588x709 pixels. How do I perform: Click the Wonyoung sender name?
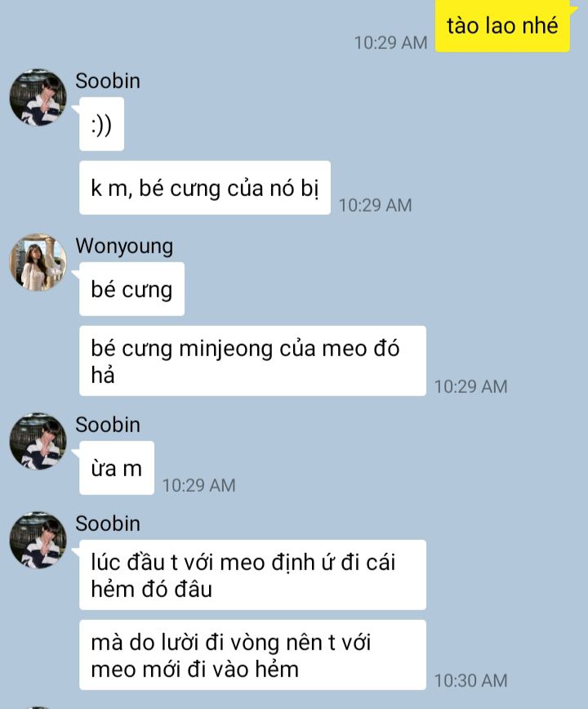(x=124, y=246)
